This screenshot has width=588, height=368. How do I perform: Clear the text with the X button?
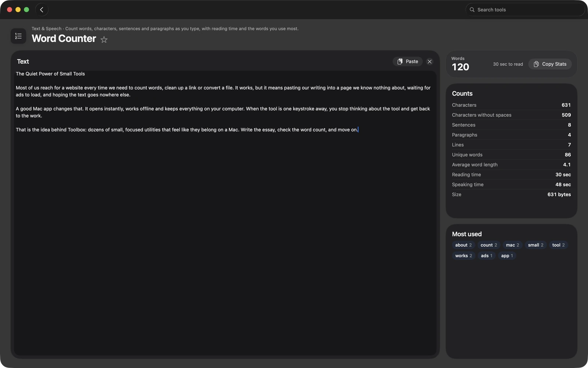coord(430,61)
